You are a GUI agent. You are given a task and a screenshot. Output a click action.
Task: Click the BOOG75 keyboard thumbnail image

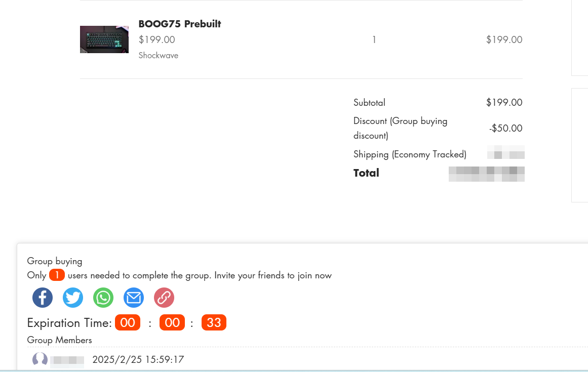click(104, 39)
